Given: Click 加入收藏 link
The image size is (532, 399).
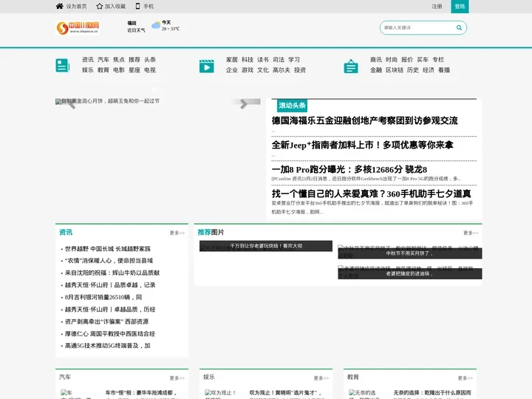Looking at the screenshot, I should pos(115,7).
